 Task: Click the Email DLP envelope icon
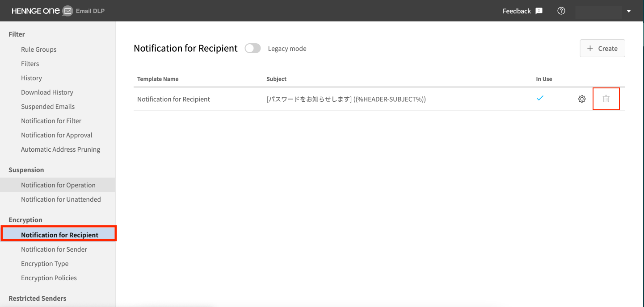67,11
